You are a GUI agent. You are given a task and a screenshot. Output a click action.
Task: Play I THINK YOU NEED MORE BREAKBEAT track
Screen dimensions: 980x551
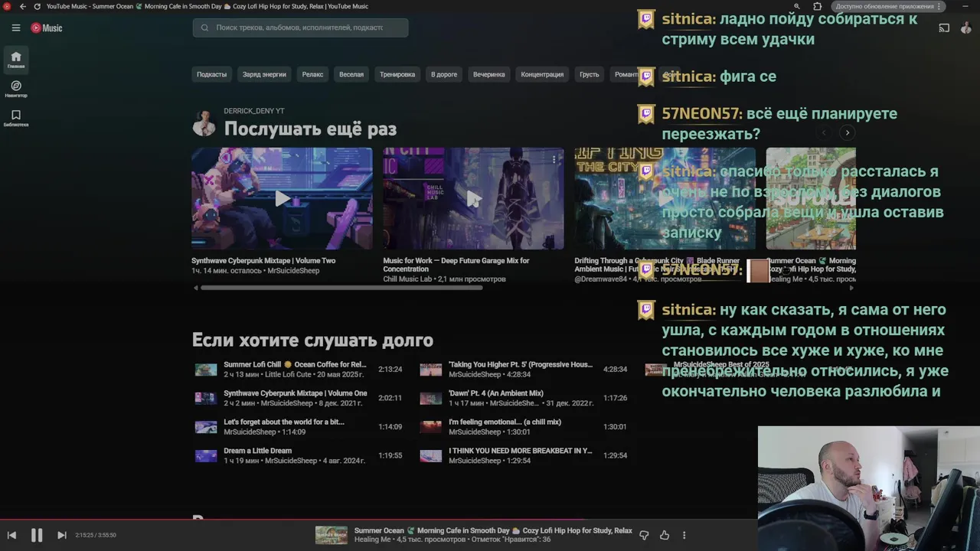click(521, 451)
